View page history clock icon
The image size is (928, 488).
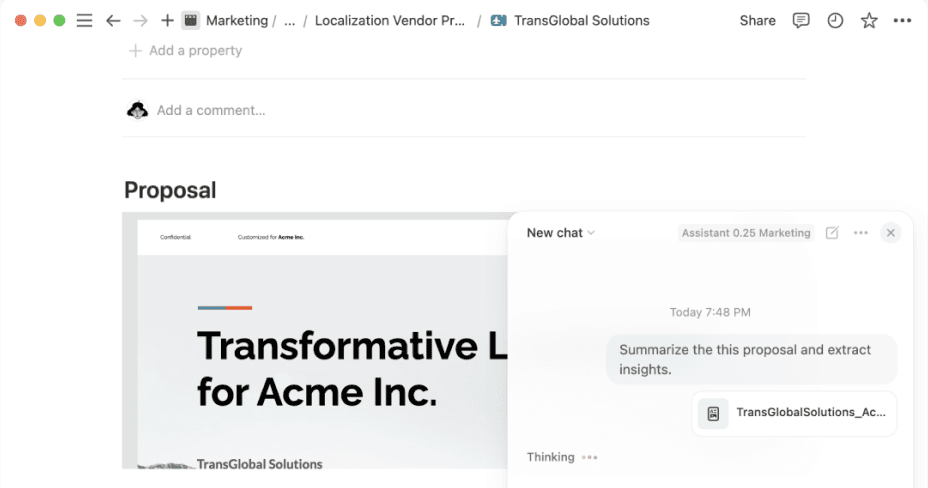click(835, 20)
